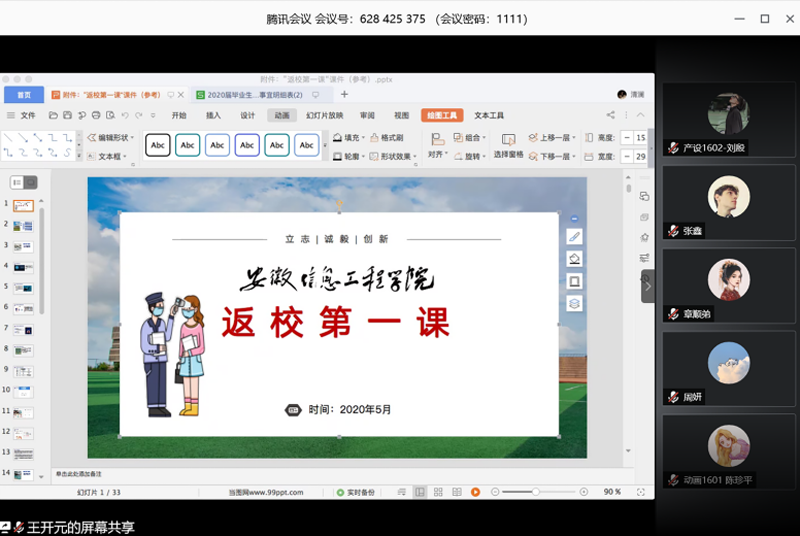
Task: Click the floating layers stack icon
Action: click(574, 303)
